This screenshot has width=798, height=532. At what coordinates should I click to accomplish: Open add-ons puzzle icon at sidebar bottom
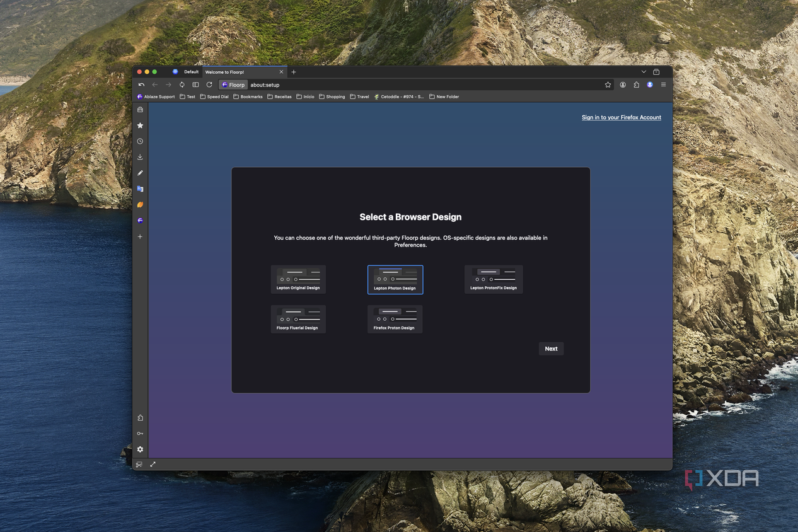140,418
